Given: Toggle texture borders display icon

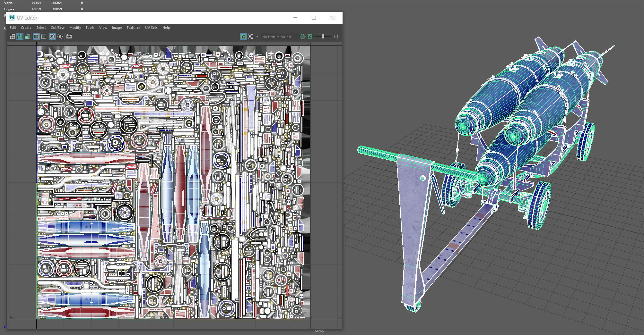Looking at the screenshot, I should 36,37.
